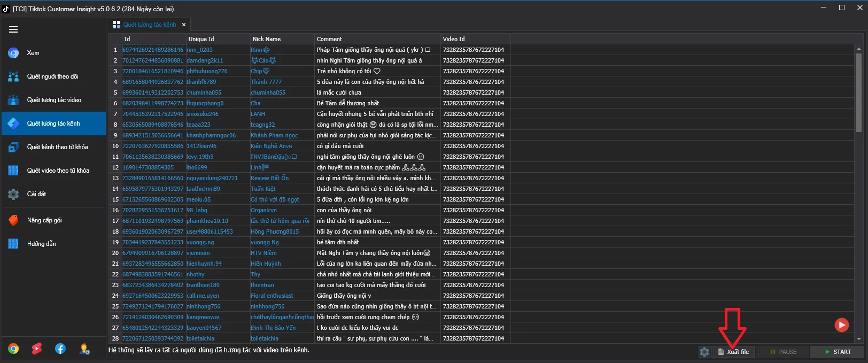
Task: Select Quét người theo dõi menu item
Action: [53, 76]
